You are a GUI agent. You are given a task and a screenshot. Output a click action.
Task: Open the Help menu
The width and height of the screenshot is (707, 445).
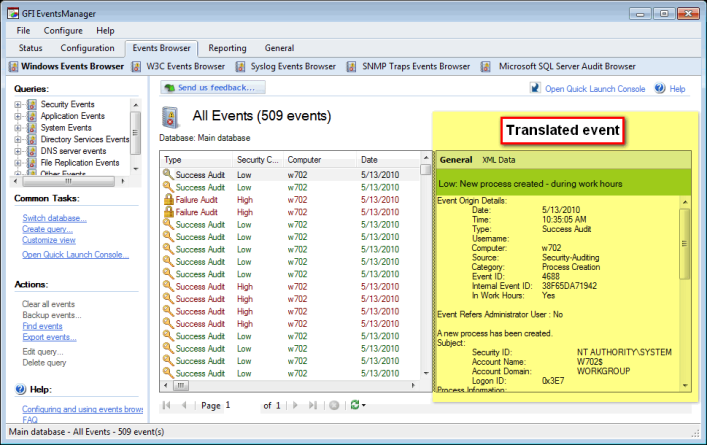click(105, 31)
